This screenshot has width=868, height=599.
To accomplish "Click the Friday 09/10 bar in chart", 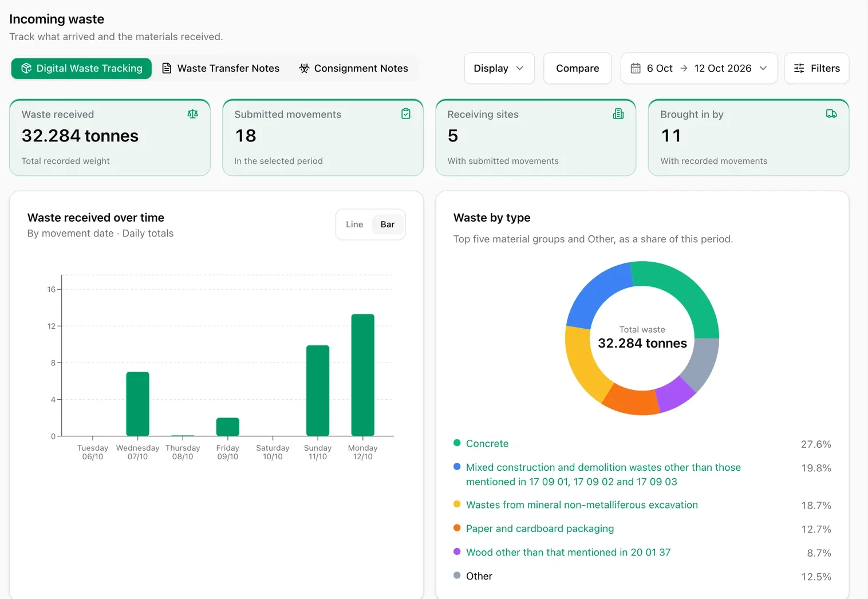I will [228, 427].
